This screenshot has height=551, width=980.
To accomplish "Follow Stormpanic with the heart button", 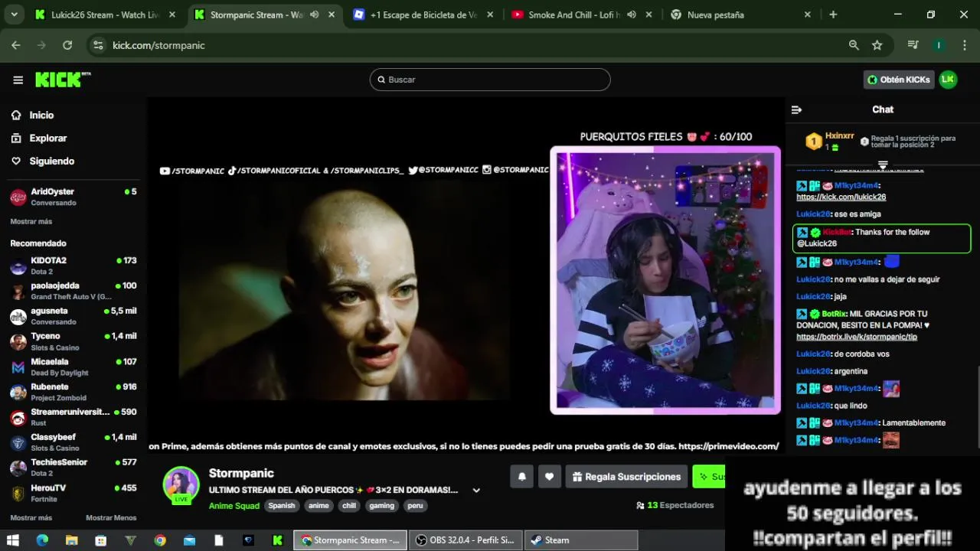I will [549, 477].
